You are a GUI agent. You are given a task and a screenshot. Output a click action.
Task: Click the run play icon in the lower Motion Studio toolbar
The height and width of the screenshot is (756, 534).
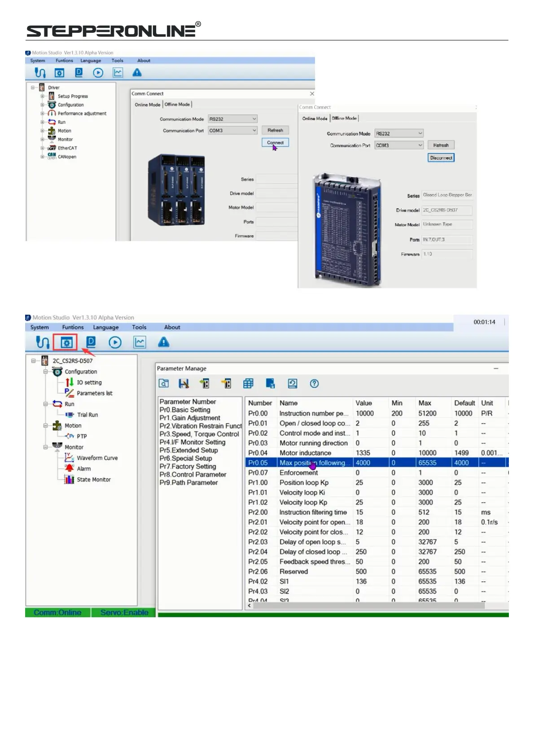[115, 343]
